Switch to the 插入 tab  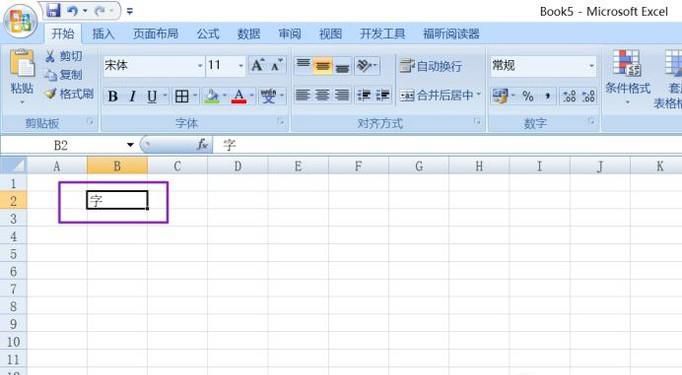(103, 33)
